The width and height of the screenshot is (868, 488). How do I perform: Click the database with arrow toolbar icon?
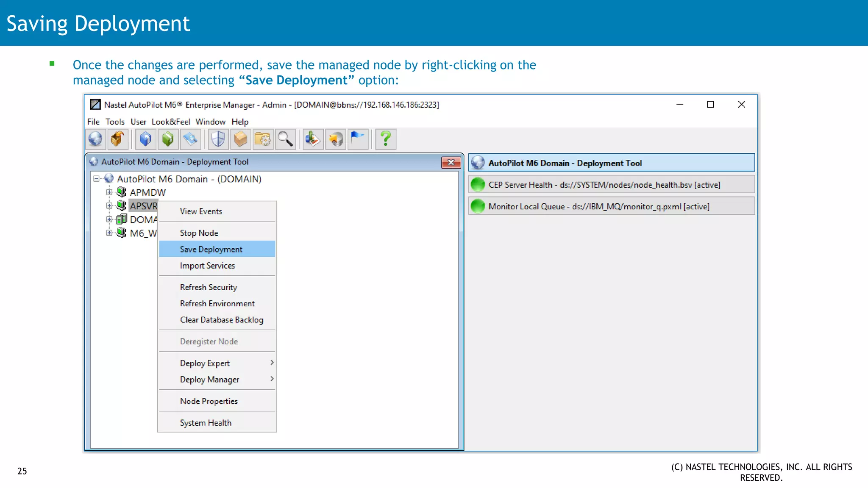(x=336, y=139)
